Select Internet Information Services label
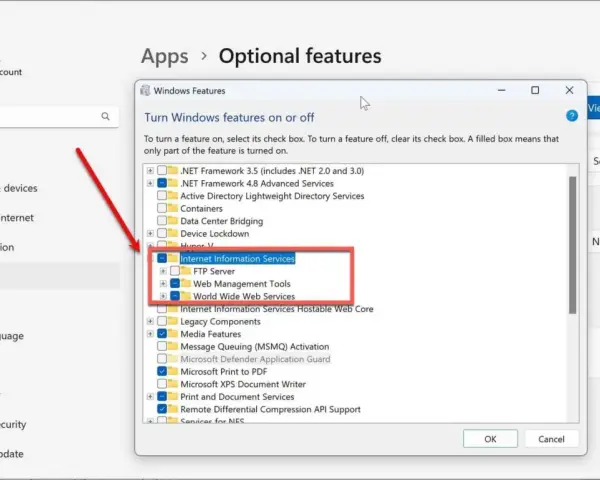Viewport: 600px width, 480px height. pyautogui.click(x=237, y=258)
